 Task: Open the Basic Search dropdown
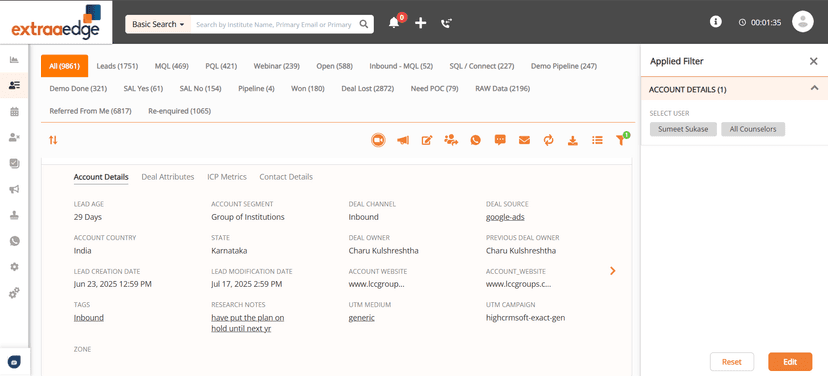(x=158, y=24)
